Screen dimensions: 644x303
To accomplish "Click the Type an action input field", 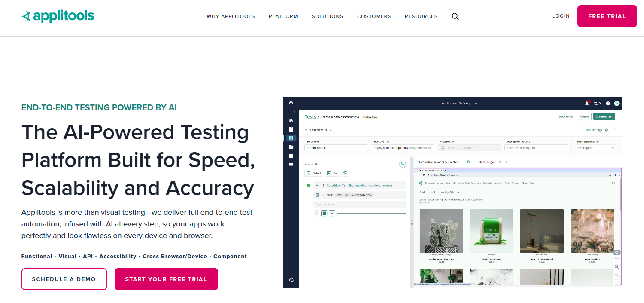I will click(359, 205).
